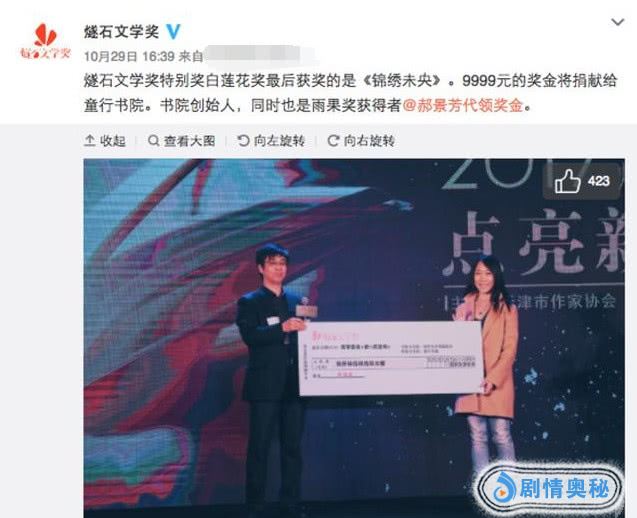Rotate image right with 向右旋转
This screenshot has width=637, height=518.
[x=361, y=141]
